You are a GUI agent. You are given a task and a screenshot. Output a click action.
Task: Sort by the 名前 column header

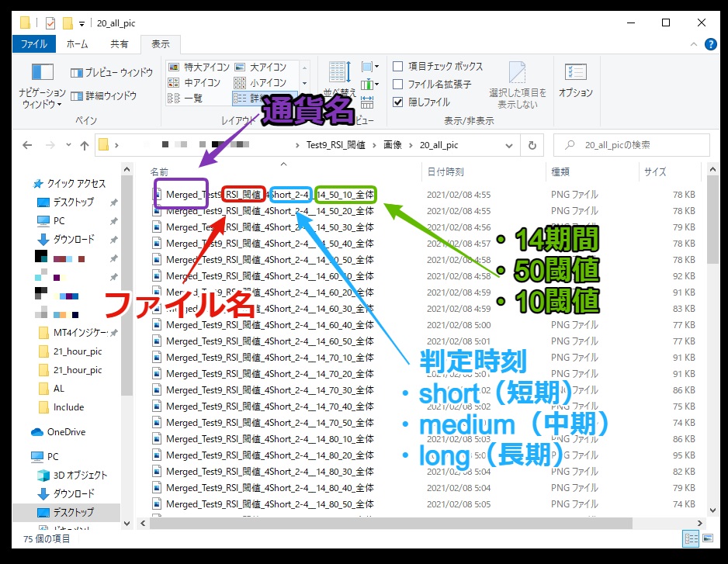159,172
